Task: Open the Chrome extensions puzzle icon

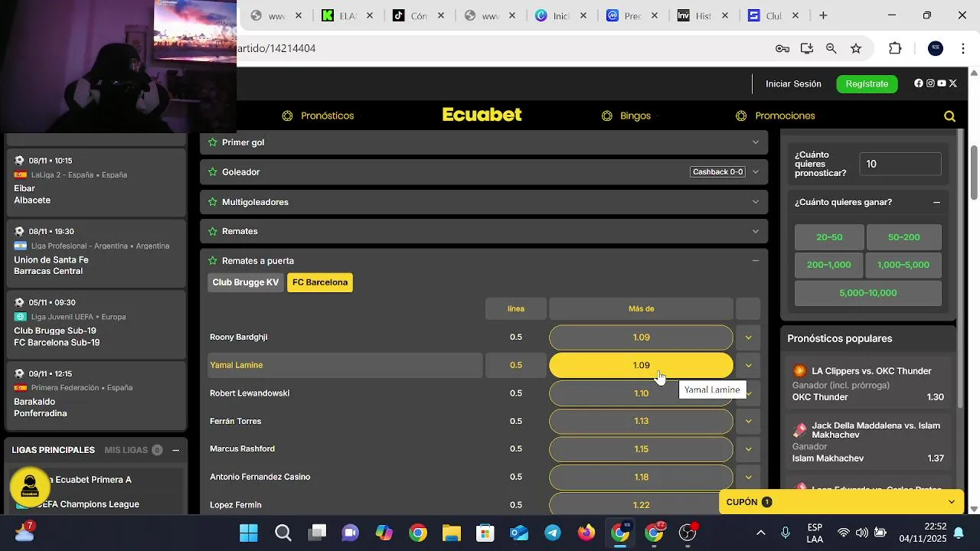Action: 895,48
